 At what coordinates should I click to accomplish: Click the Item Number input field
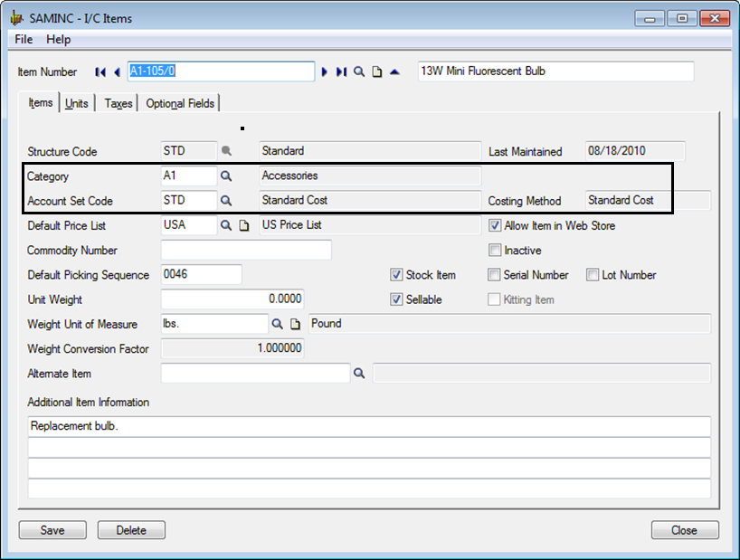tap(221, 71)
